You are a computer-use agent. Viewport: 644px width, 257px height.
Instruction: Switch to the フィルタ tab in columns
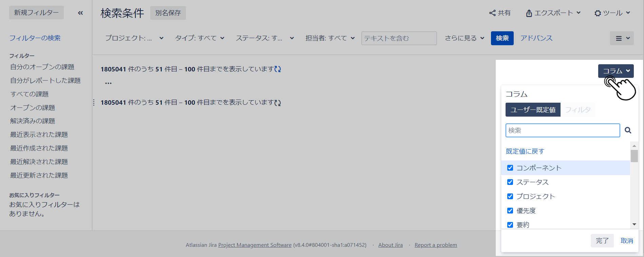point(578,110)
